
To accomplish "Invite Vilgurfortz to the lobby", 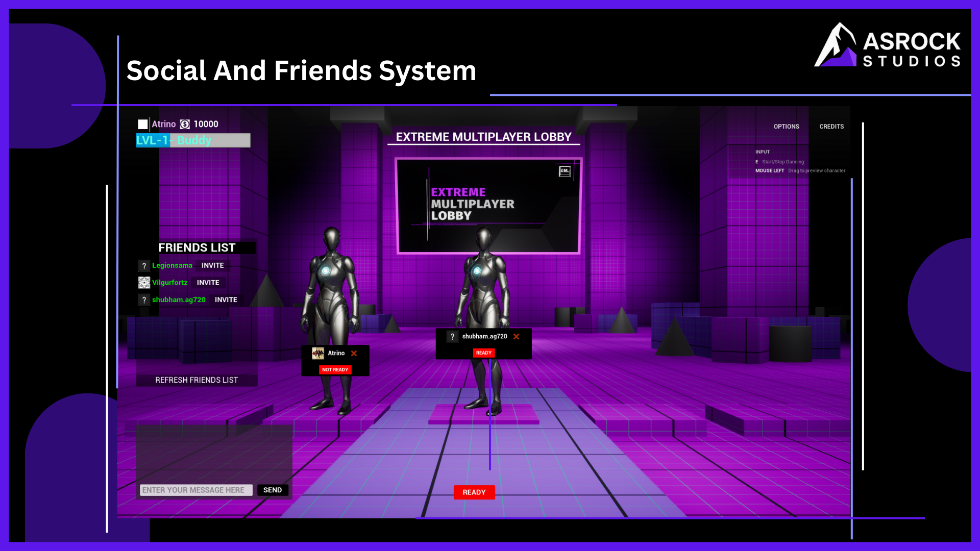I will (x=208, y=282).
